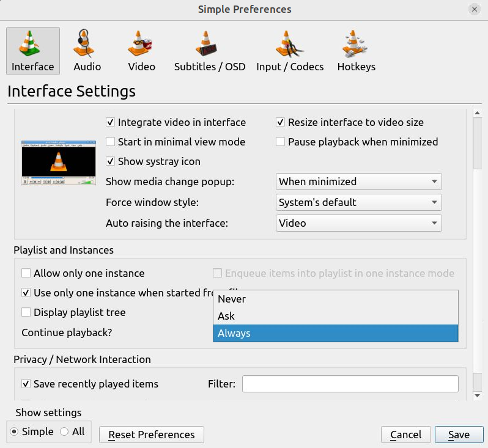
Task: Enable Pause playback when minimized
Action: [x=281, y=142]
